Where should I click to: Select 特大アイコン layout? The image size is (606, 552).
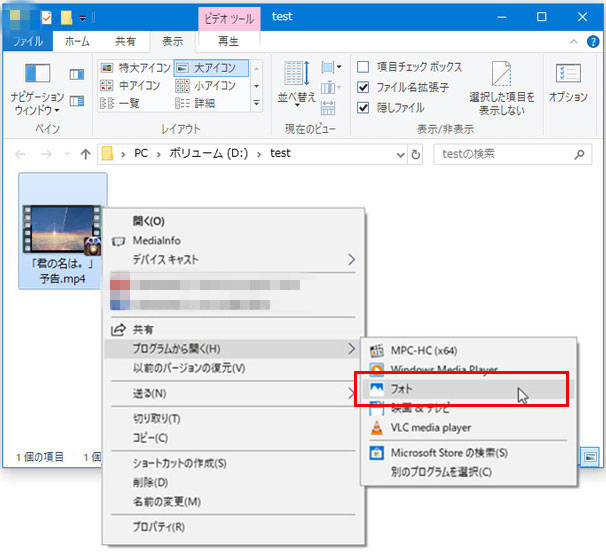point(135,68)
